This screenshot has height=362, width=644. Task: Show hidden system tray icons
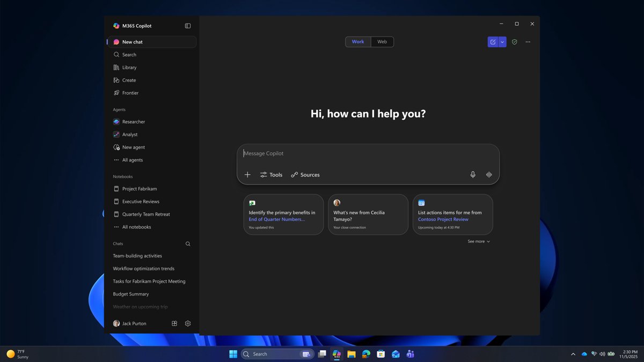pyautogui.click(x=573, y=354)
